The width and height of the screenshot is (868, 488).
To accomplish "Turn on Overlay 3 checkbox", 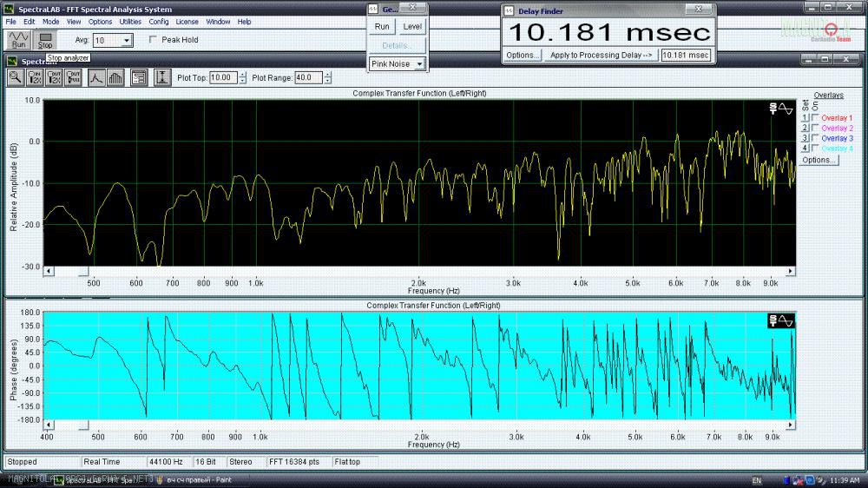I will [815, 138].
